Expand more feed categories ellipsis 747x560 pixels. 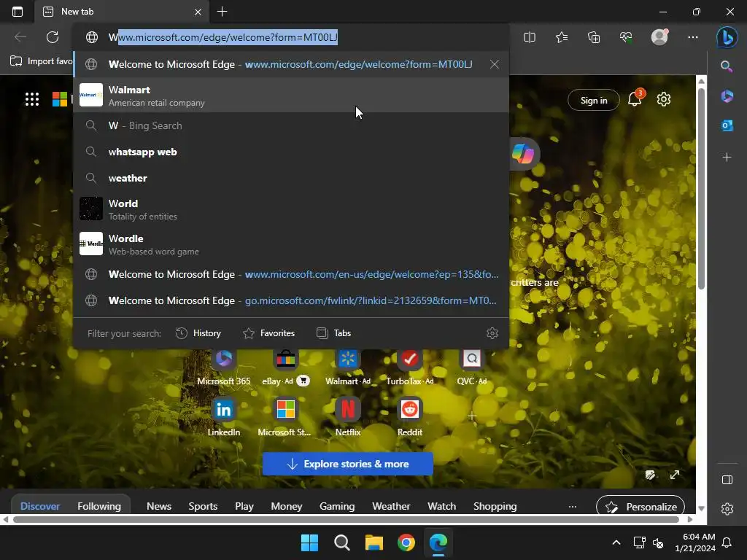pos(572,507)
